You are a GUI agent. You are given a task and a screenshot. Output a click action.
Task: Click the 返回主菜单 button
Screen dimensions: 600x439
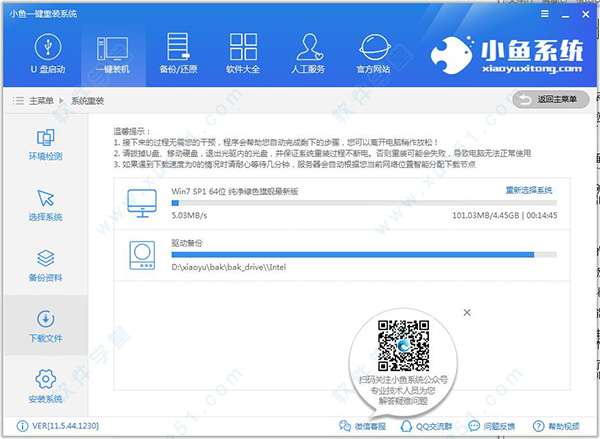pyautogui.click(x=551, y=100)
